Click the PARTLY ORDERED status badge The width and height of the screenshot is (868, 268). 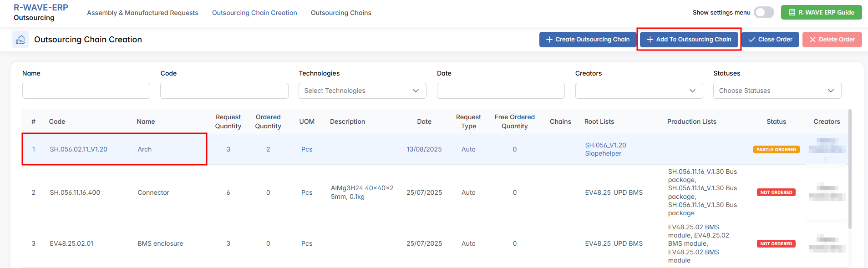point(776,150)
